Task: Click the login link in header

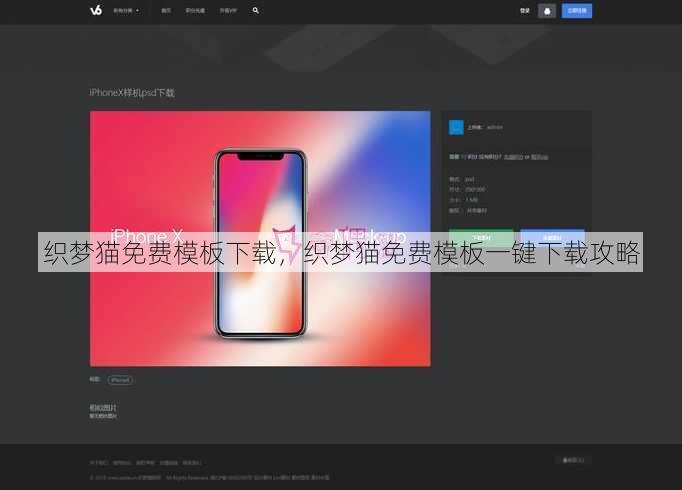Action: click(525, 11)
